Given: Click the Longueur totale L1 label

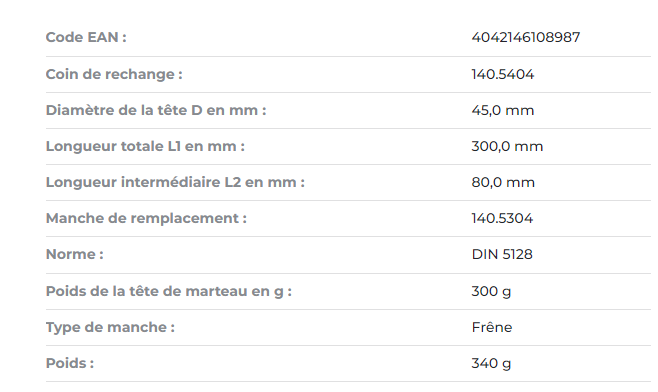Looking at the screenshot, I should click(145, 146).
